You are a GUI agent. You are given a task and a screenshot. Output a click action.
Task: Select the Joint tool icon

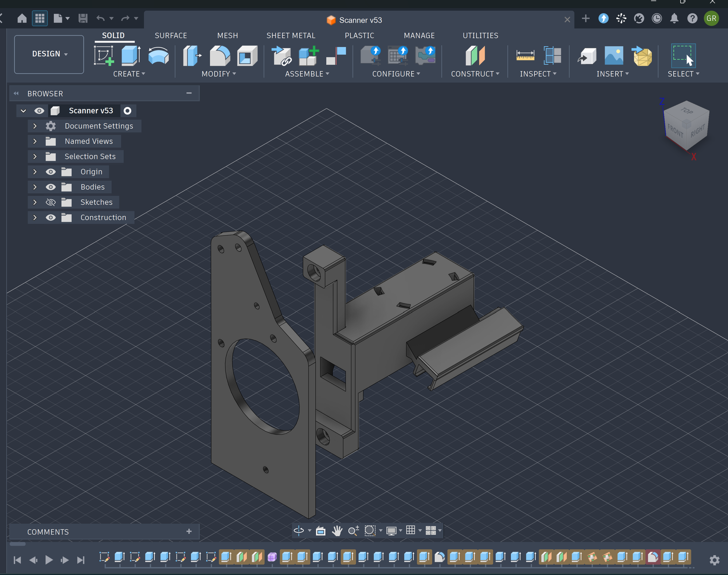336,56
